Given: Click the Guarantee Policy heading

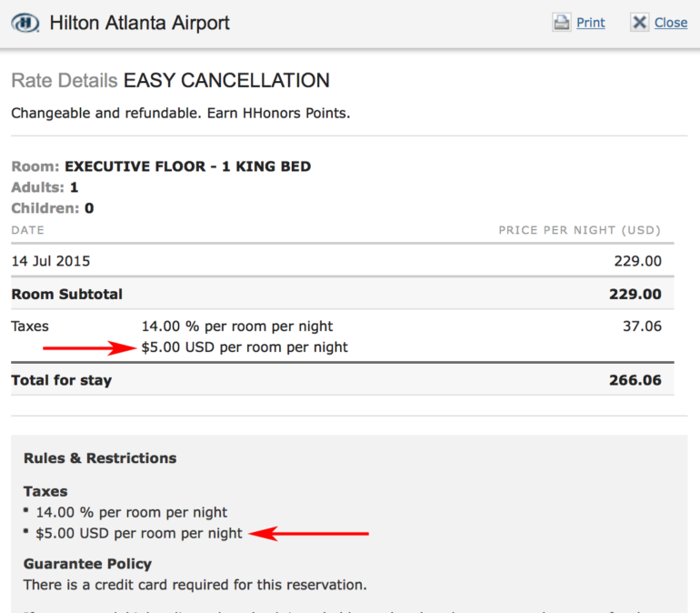Looking at the screenshot, I should pos(87,563).
